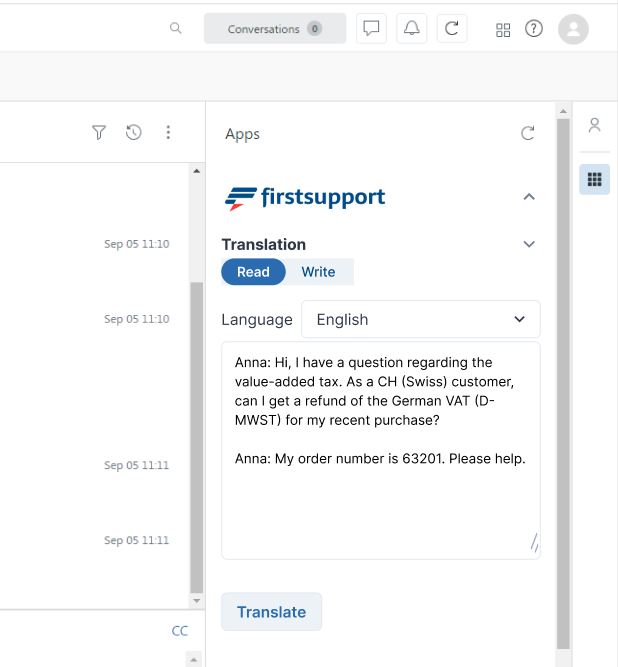The height and width of the screenshot is (667, 618).
Task: Click the conversation list scrollbar thumb
Action: [x=196, y=437]
